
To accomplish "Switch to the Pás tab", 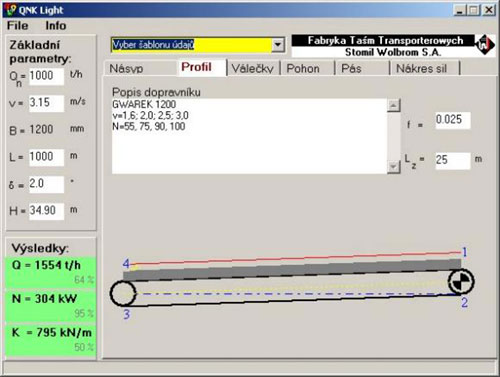I will click(351, 69).
